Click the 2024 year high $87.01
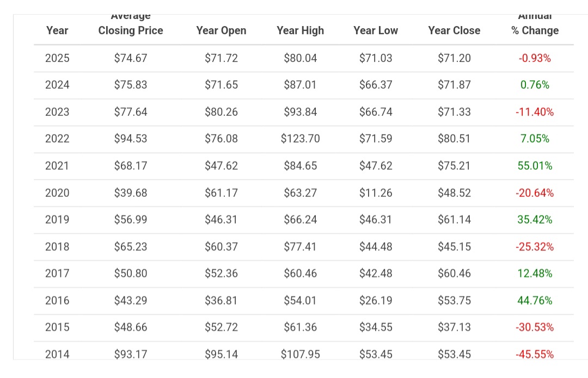588x378 pixels. pyautogui.click(x=300, y=85)
